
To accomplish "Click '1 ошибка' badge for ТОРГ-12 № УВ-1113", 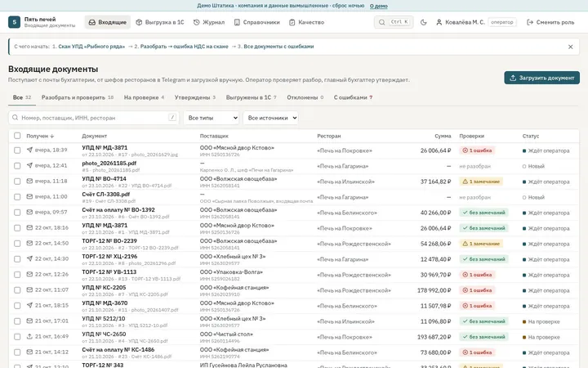I will 477,275.
